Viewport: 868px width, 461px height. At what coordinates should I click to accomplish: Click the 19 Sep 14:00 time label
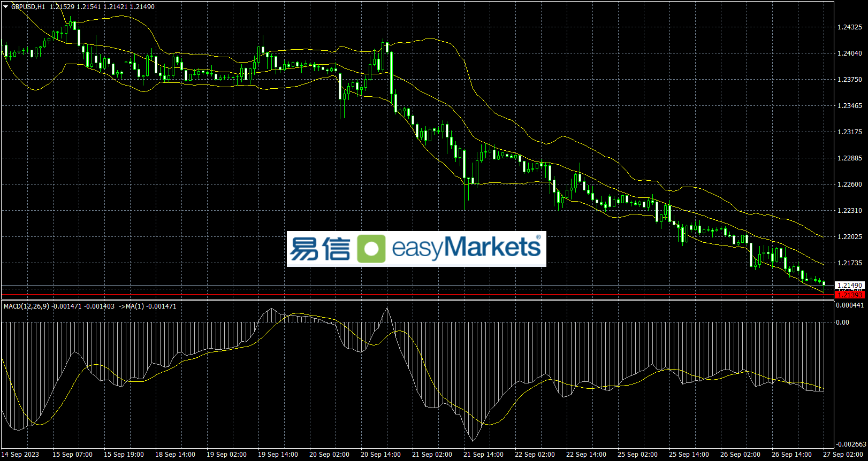click(x=278, y=455)
